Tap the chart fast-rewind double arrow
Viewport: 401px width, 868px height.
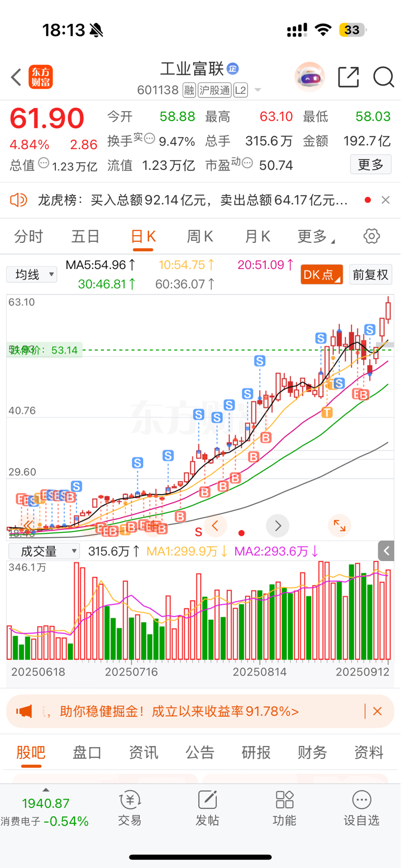pyautogui.click(x=27, y=525)
